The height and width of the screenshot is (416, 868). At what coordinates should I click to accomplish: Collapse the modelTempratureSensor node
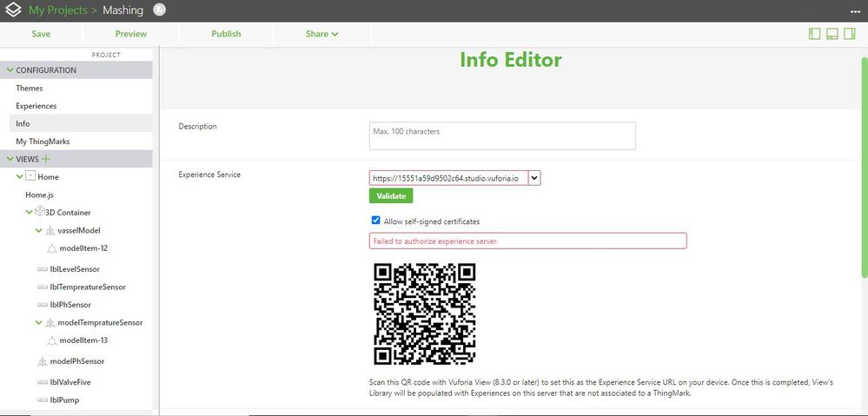[x=39, y=322]
